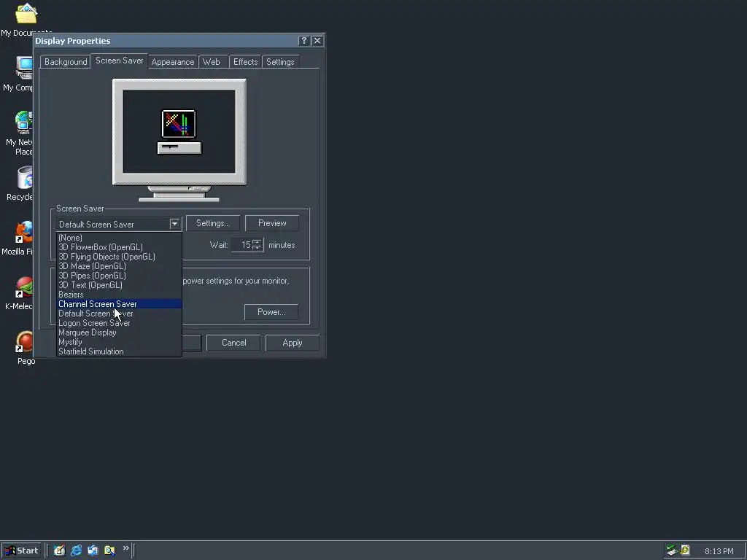This screenshot has height=560, width=747.
Task: Pick Starfield Simulation in the list
Action: (119, 351)
